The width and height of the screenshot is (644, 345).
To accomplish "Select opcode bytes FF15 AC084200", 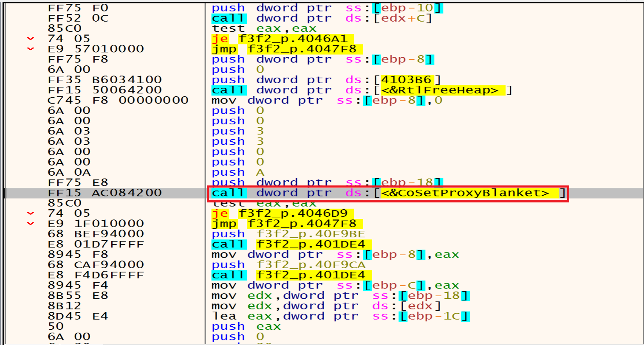I will [x=105, y=193].
